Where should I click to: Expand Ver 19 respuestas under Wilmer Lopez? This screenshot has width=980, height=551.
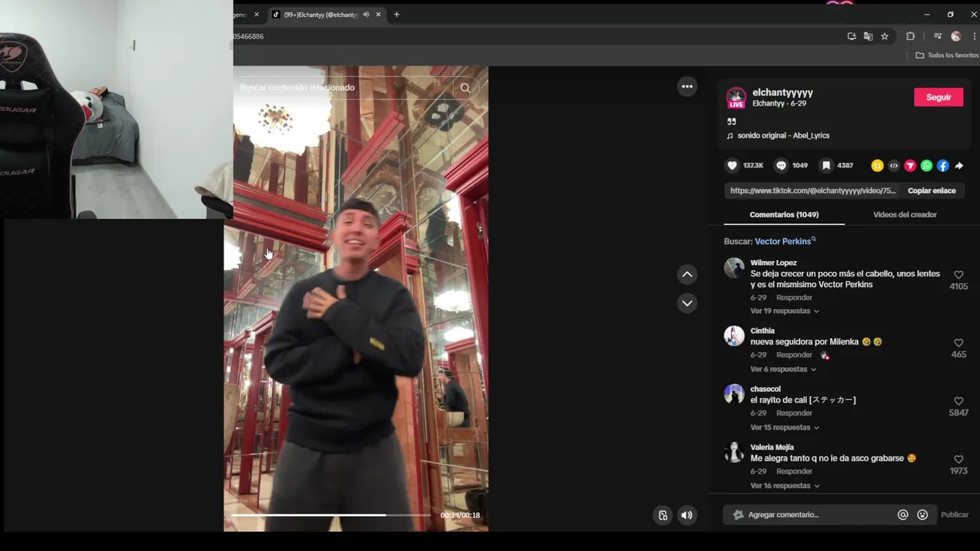click(x=785, y=311)
